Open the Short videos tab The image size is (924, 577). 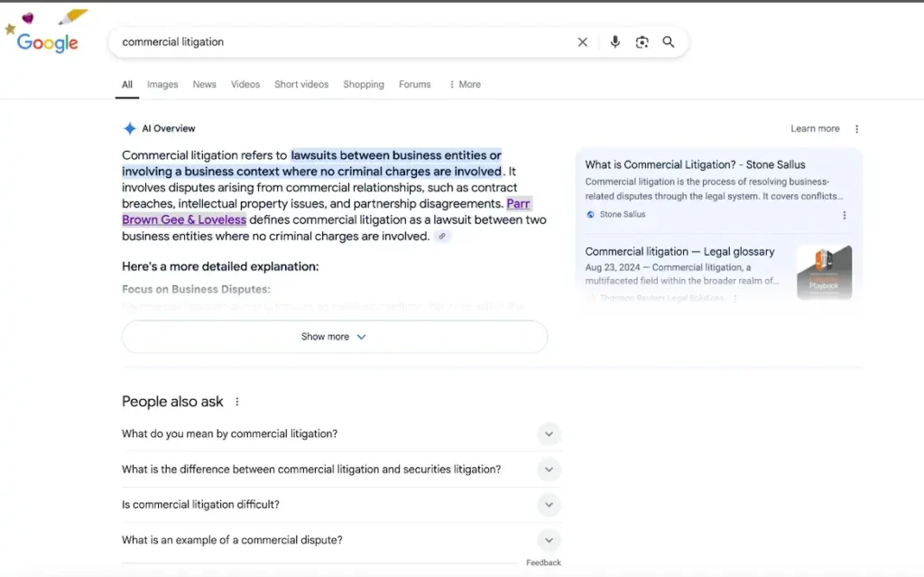tap(301, 84)
